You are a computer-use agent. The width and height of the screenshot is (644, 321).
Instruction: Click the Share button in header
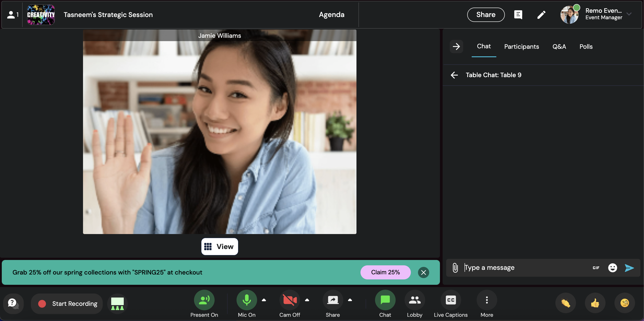coord(486,15)
